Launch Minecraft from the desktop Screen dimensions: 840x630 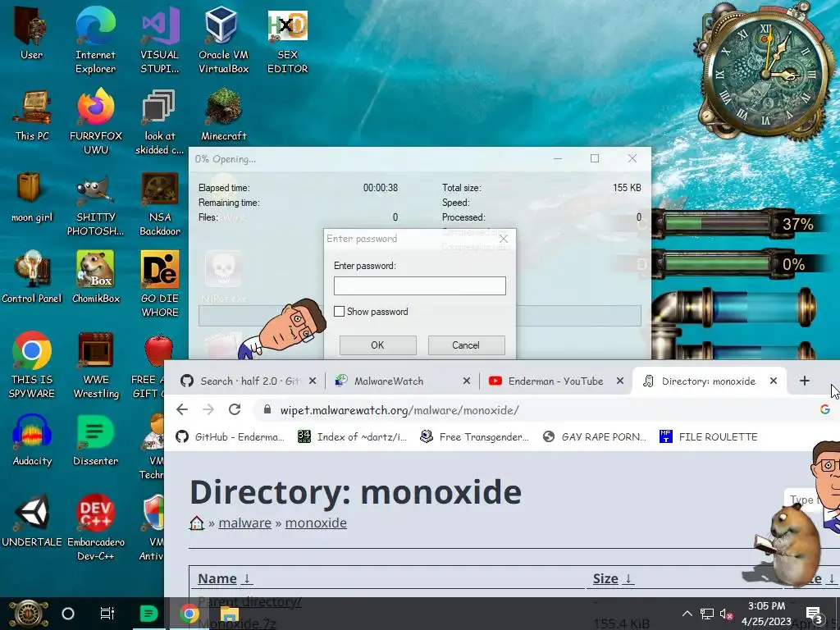(x=223, y=115)
